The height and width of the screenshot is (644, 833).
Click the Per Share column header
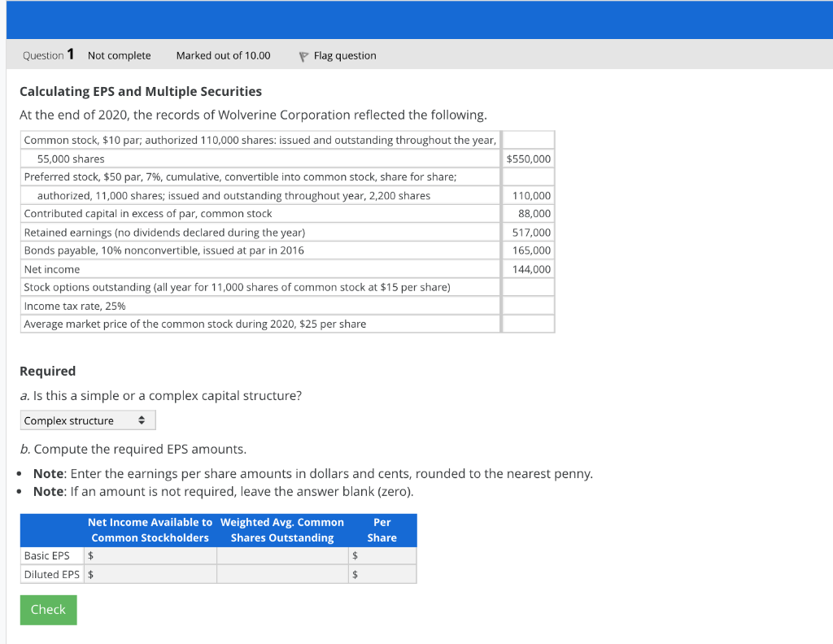coord(382,529)
